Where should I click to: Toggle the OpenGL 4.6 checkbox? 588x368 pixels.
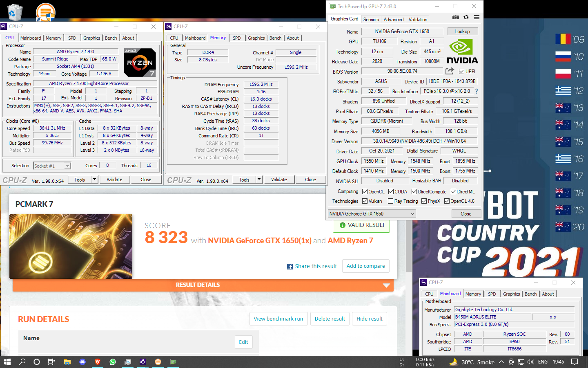pos(447,201)
